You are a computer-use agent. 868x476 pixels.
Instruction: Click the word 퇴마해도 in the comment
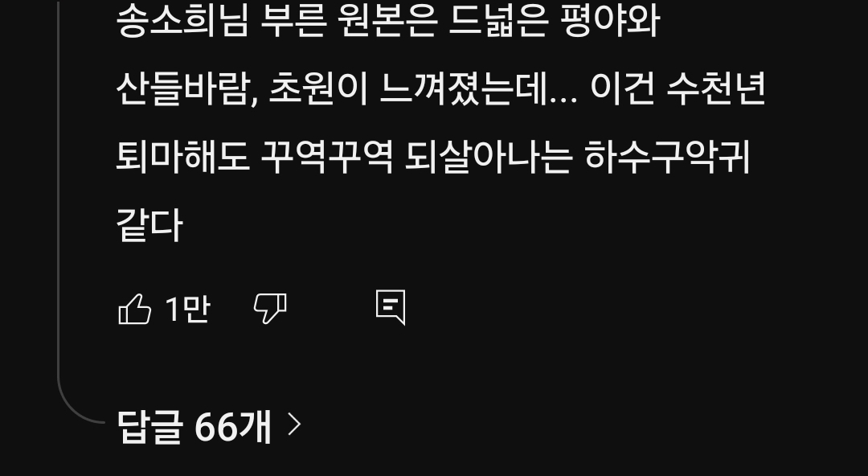(x=182, y=157)
